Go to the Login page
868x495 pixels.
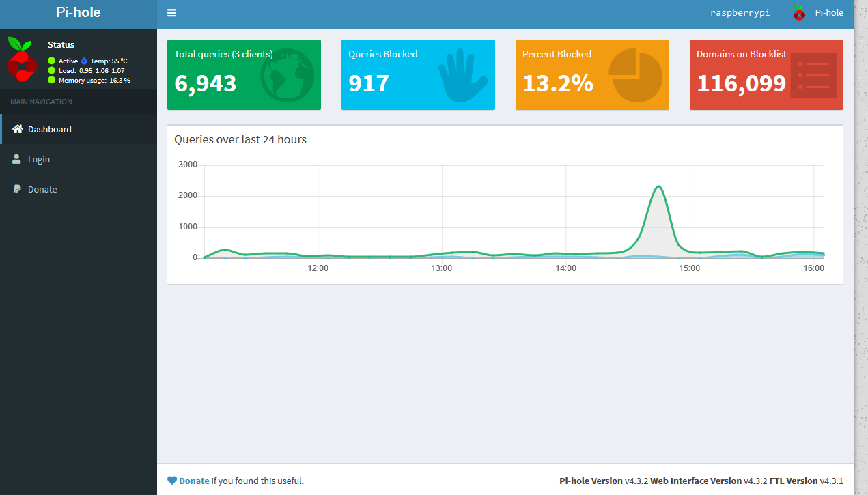click(39, 159)
